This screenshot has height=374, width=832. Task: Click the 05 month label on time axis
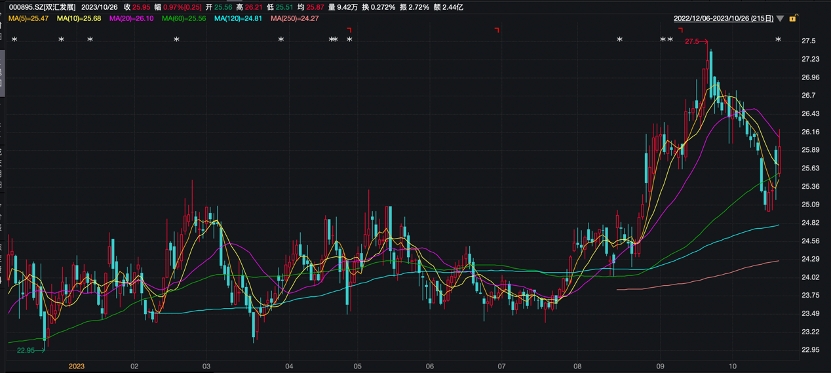click(x=357, y=366)
